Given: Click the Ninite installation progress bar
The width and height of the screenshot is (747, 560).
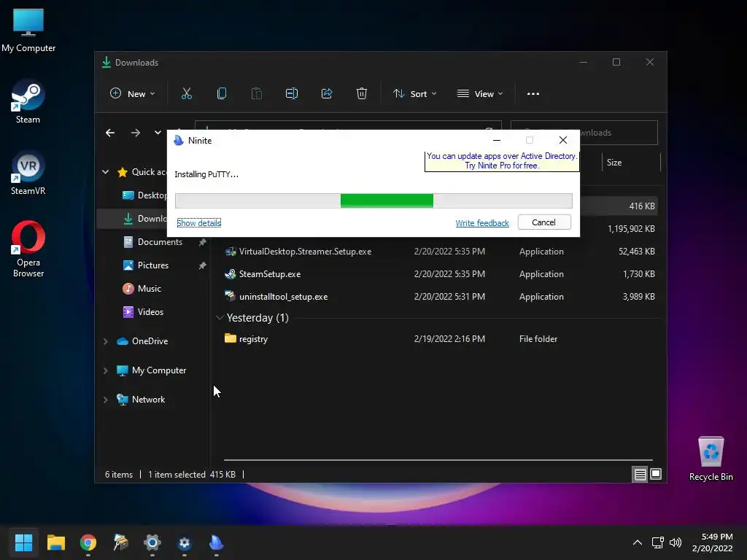Looking at the screenshot, I should (373, 201).
